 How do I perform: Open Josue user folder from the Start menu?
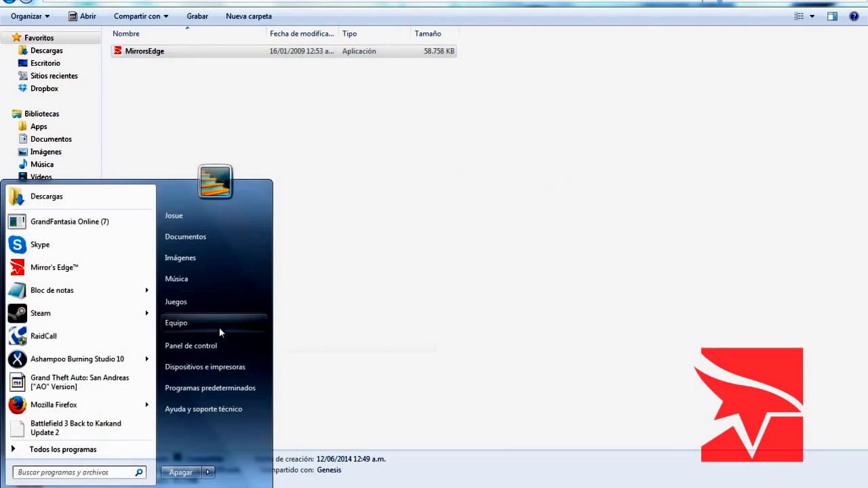point(174,216)
